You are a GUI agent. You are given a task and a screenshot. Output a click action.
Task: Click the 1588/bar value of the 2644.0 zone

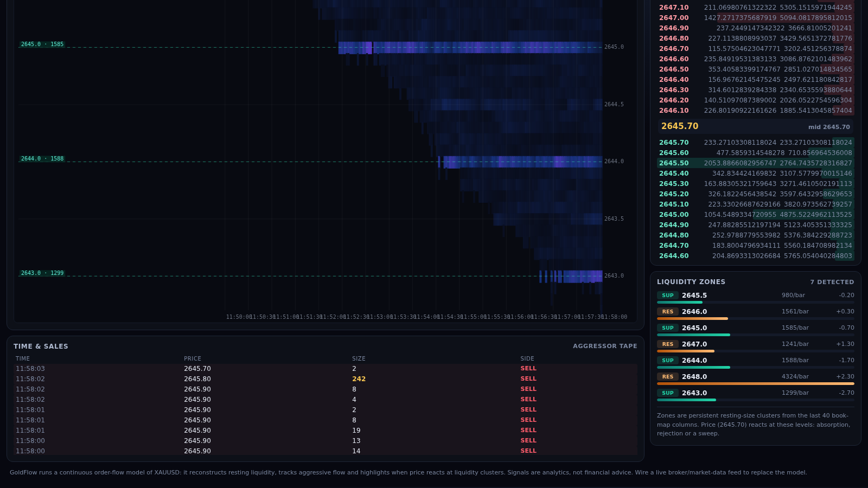click(x=795, y=361)
